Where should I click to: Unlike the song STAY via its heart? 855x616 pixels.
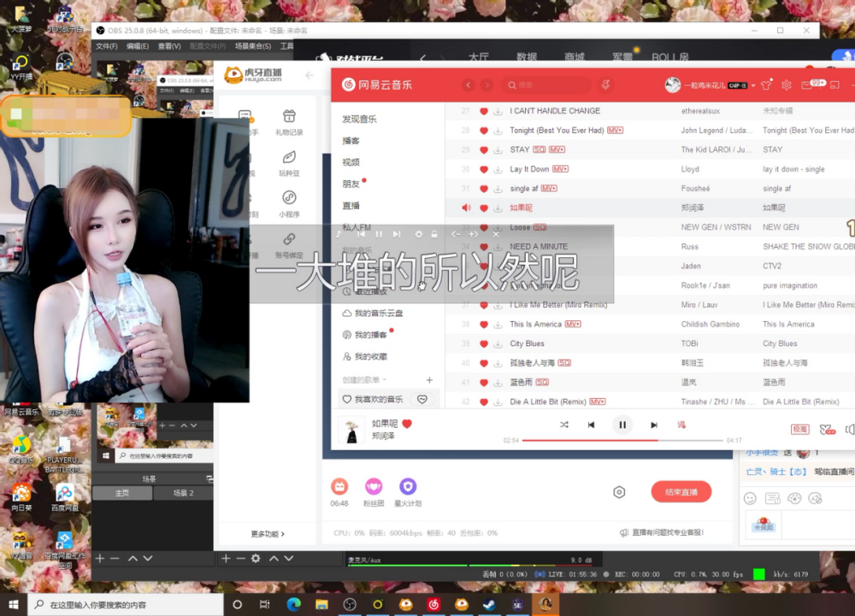coord(484,150)
